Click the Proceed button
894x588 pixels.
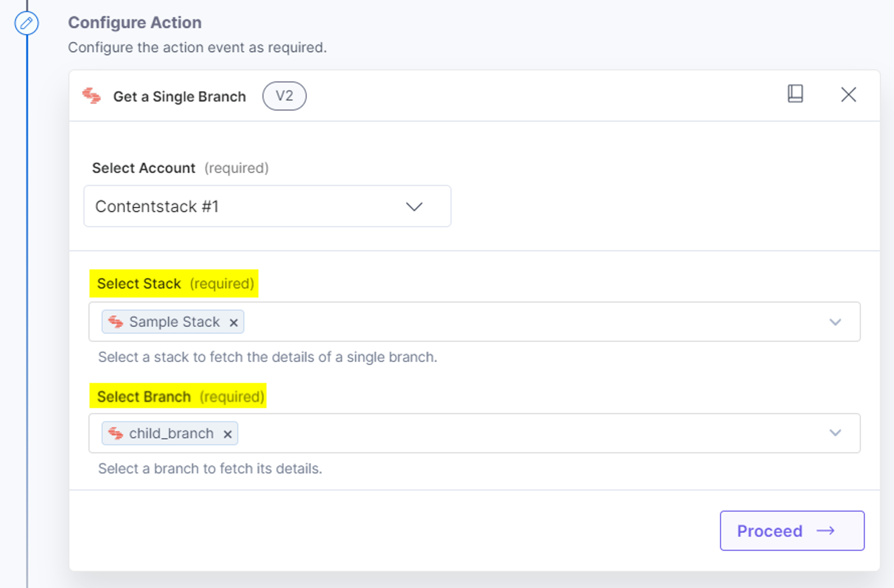792,531
